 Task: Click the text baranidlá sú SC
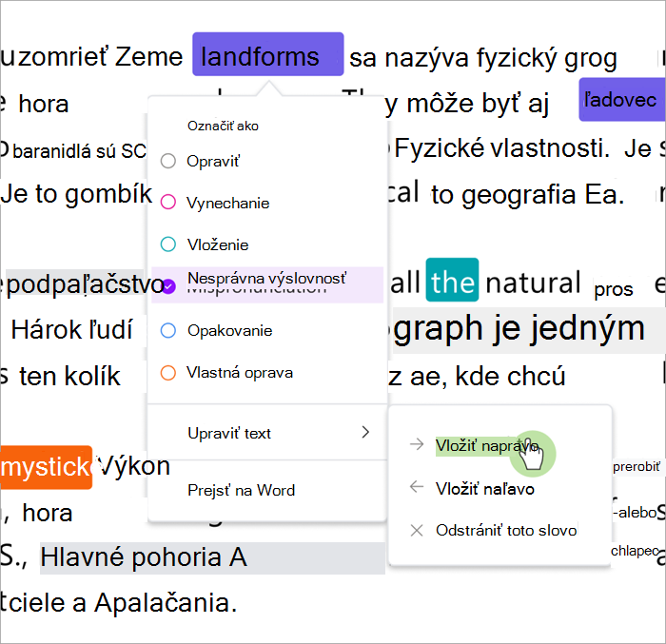[79, 151]
